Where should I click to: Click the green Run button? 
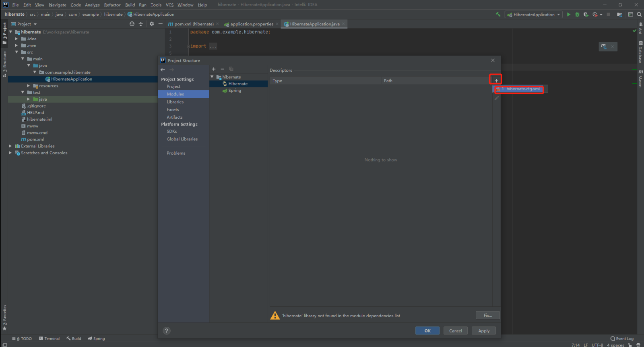(568, 14)
